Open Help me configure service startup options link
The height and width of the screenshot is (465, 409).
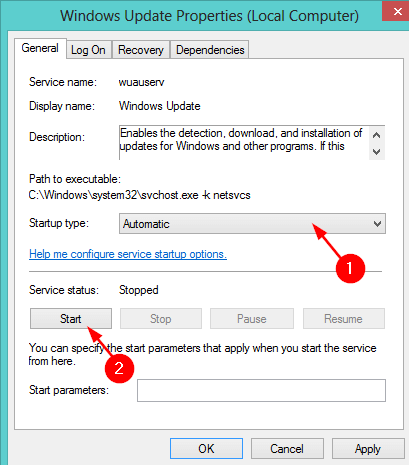[128, 254]
